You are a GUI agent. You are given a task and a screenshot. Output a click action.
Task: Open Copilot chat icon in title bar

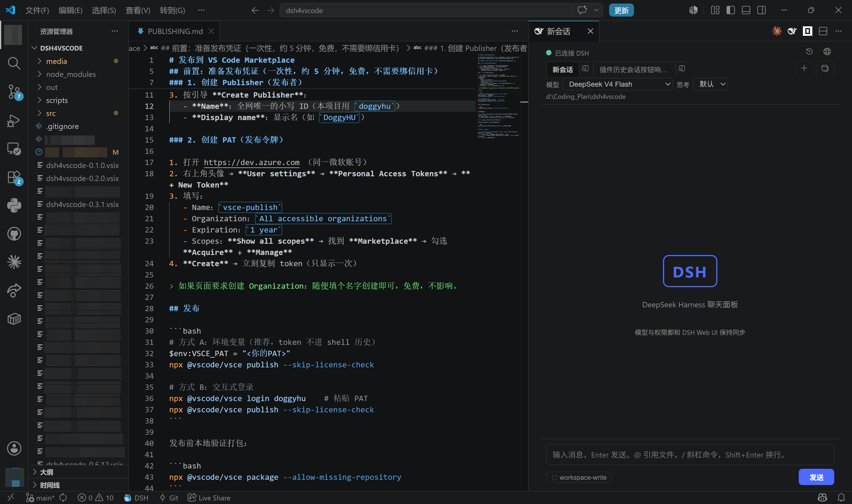(582, 10)
